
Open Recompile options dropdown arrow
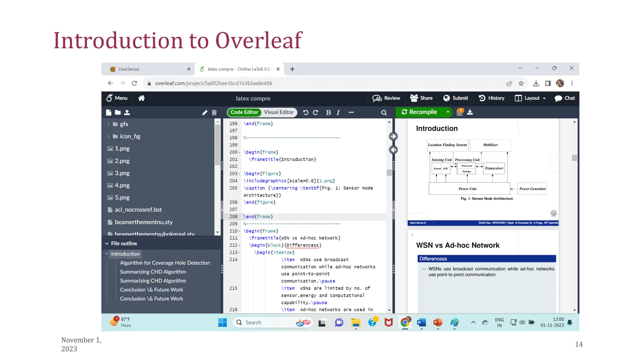[448, 112]
